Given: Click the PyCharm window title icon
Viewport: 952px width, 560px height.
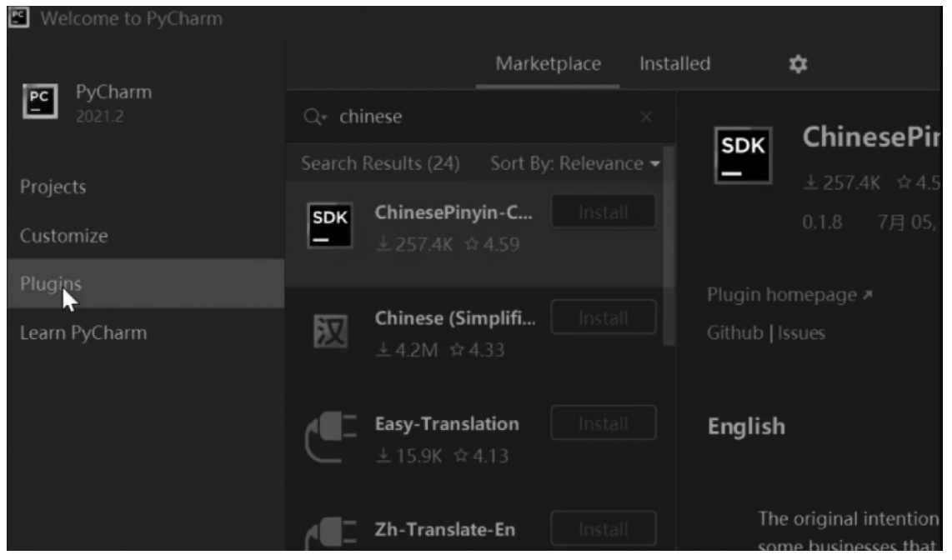Looking at the screenshot, I should click(x=19, y=17).
